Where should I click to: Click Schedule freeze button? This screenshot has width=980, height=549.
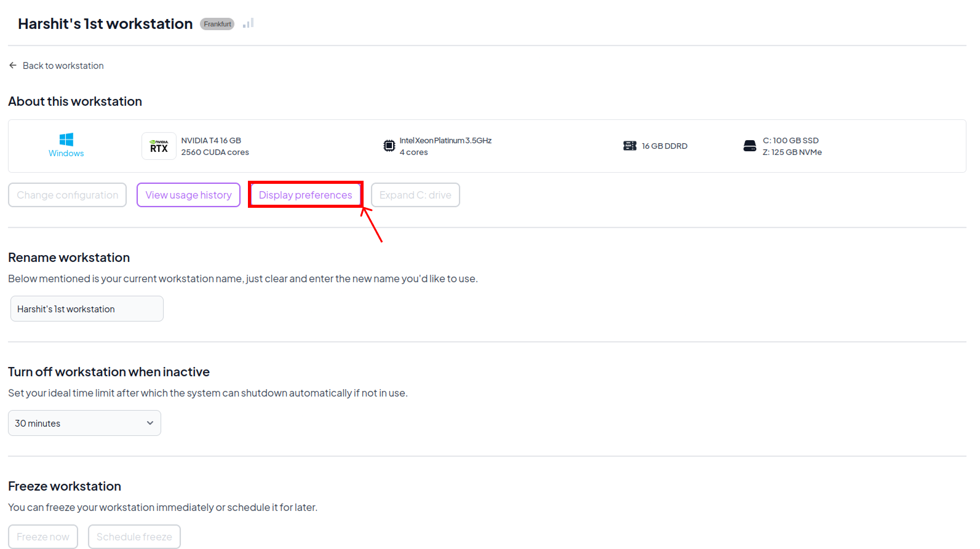[134, 537]
